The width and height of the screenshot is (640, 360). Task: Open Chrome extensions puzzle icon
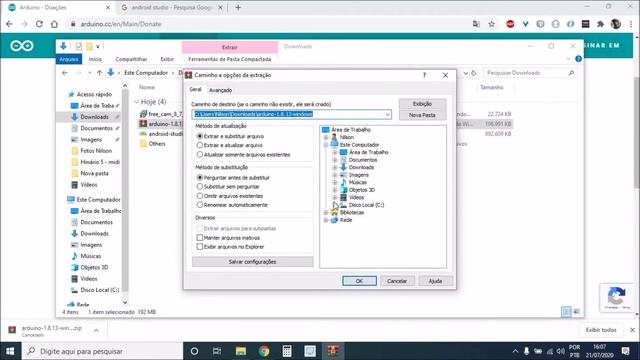600,24
